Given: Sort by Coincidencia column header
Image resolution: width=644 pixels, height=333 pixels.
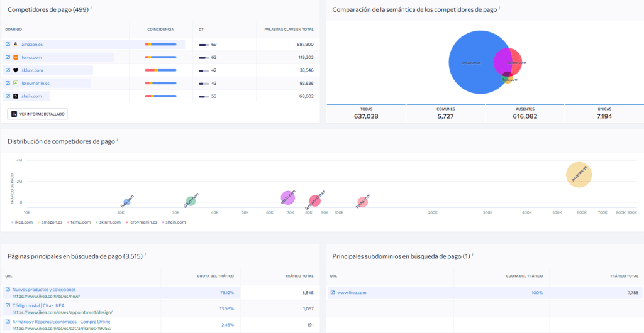Looking at the screenshot, I should point(160,30).
